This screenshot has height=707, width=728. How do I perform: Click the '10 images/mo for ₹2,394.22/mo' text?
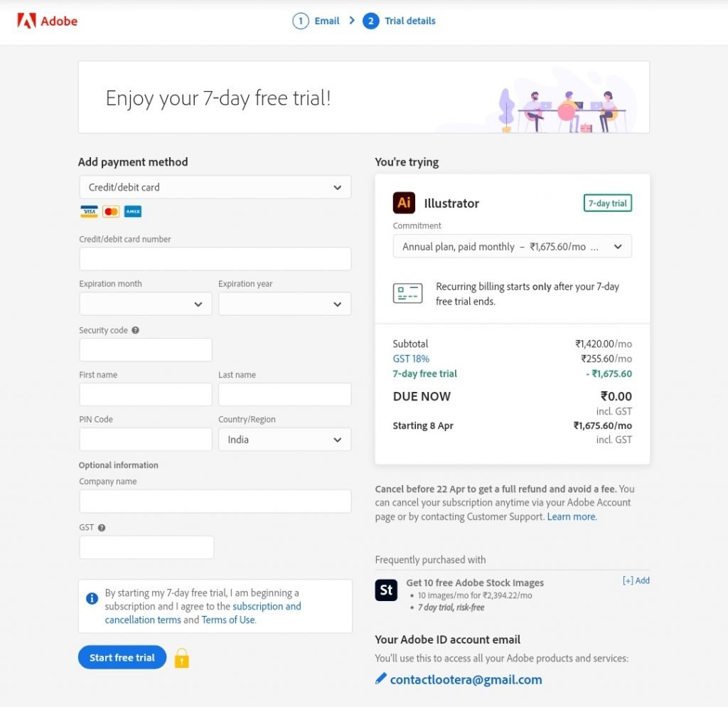coord(475,595)
